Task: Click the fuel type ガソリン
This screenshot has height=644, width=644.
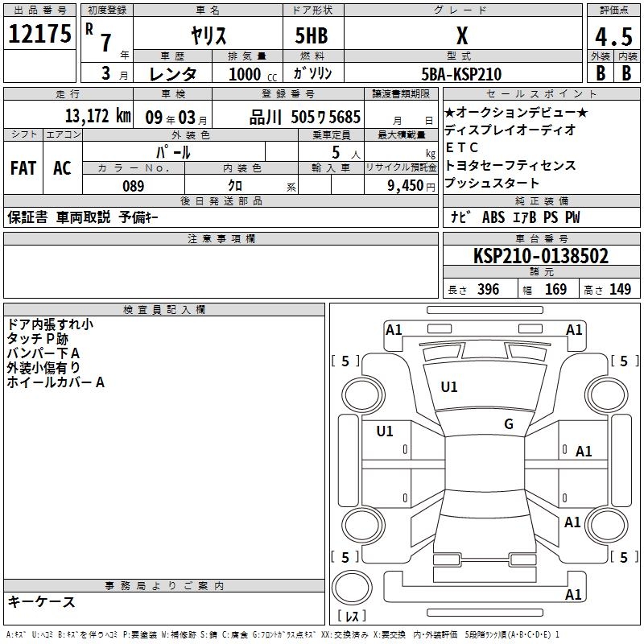Action: [x=312, y=73]
